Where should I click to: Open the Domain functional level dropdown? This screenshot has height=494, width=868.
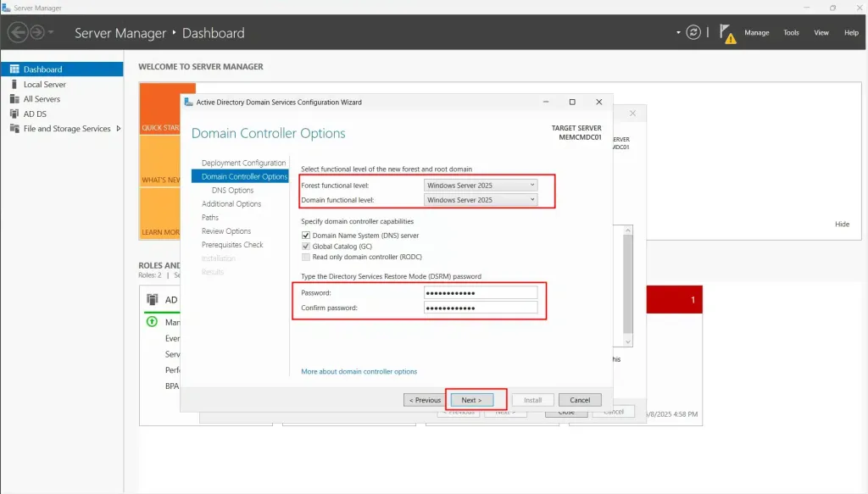481,200
